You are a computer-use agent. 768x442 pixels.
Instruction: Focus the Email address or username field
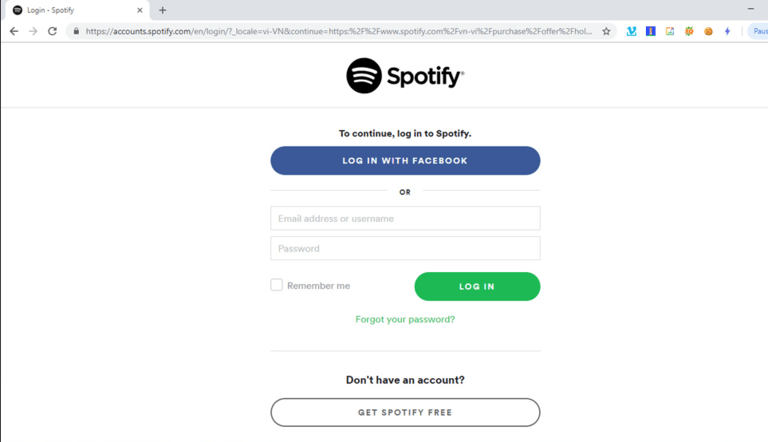pos(405,218)
